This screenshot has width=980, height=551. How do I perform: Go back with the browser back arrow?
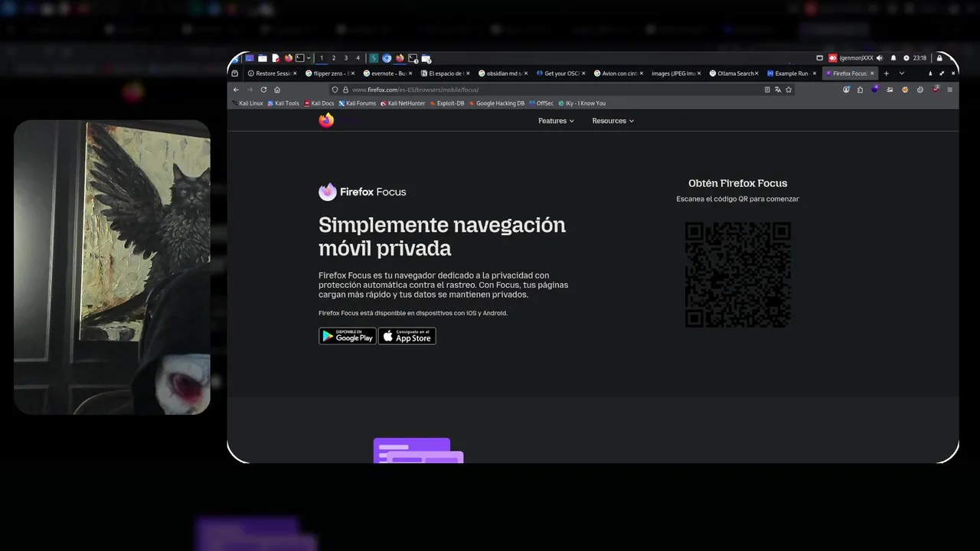pyautogui.click(x=236, y=90)
